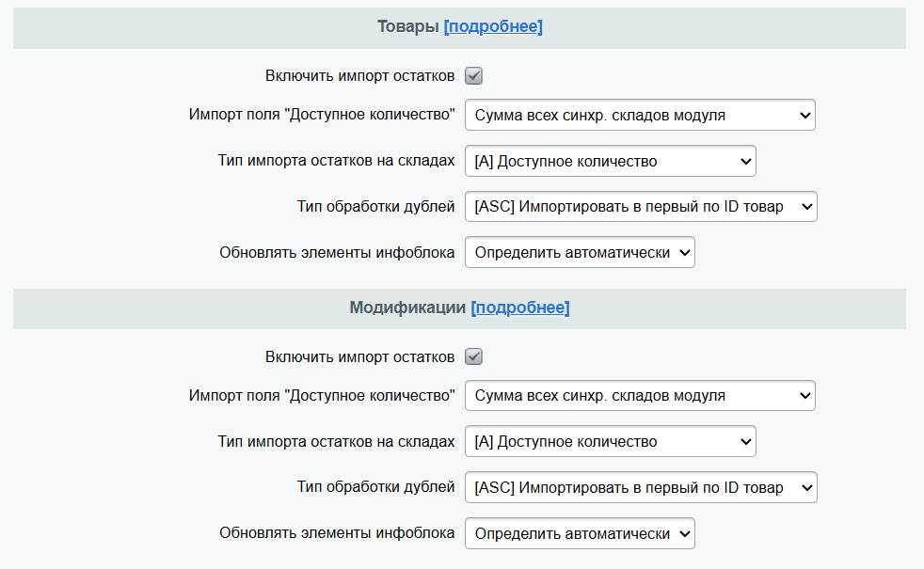Screen dimensions: 924x569
Task: Click 'Тип импорта остатков на складах' label in Товары
Action: pyautogui.click(x=336, y=162)
